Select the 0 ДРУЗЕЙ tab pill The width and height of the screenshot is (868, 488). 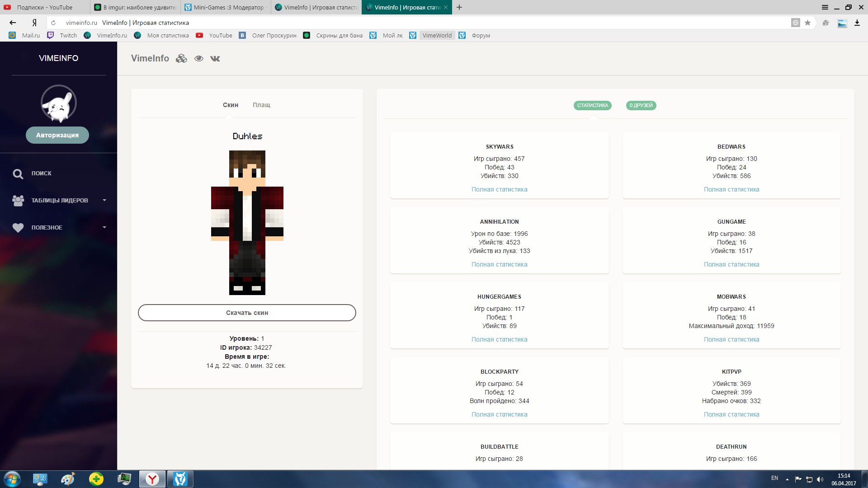click(641, 105)
